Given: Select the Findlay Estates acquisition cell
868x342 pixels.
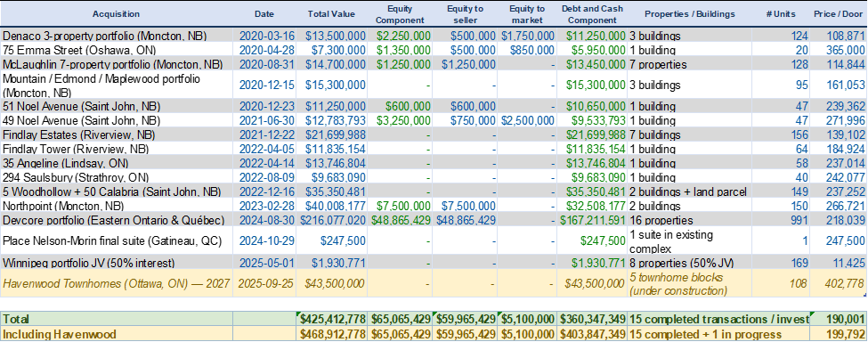Looking at the screenshot, I should 117,135.
